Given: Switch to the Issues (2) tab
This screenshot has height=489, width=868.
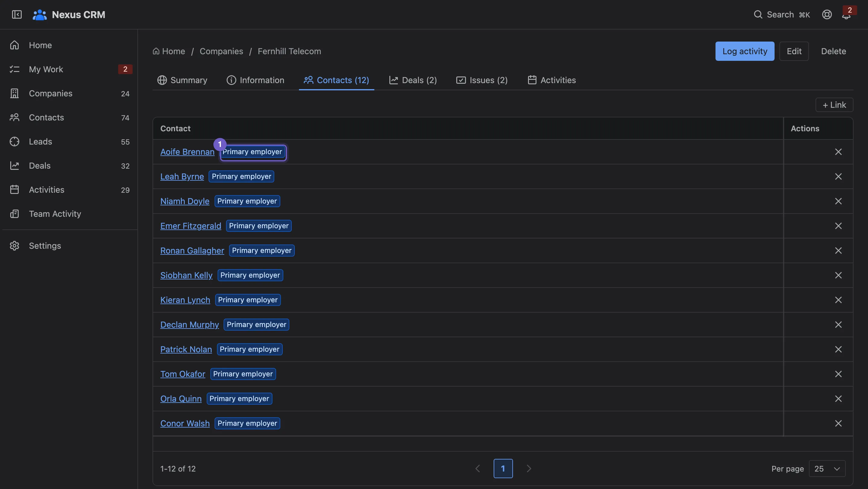Looking at the screenshot, I should (482, 80).
